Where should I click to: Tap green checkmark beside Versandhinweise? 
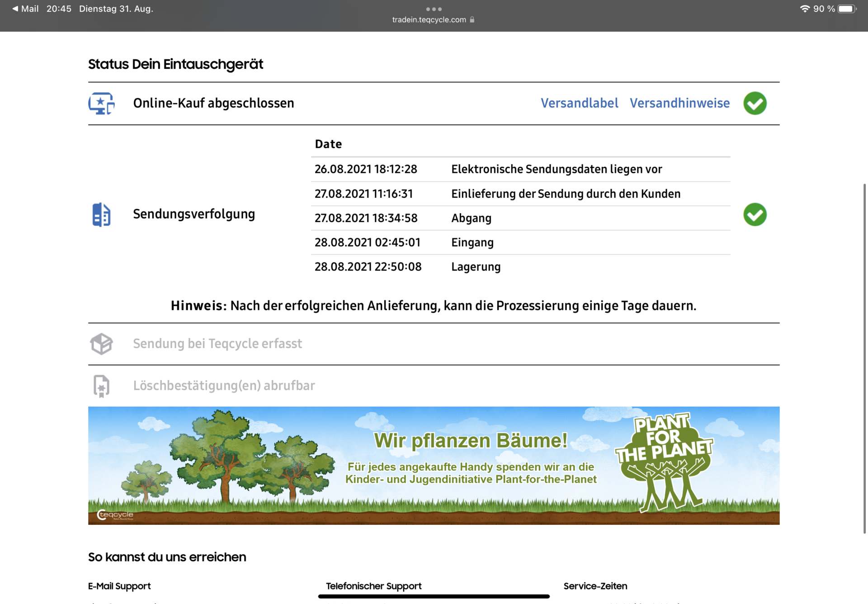(755, 103)
